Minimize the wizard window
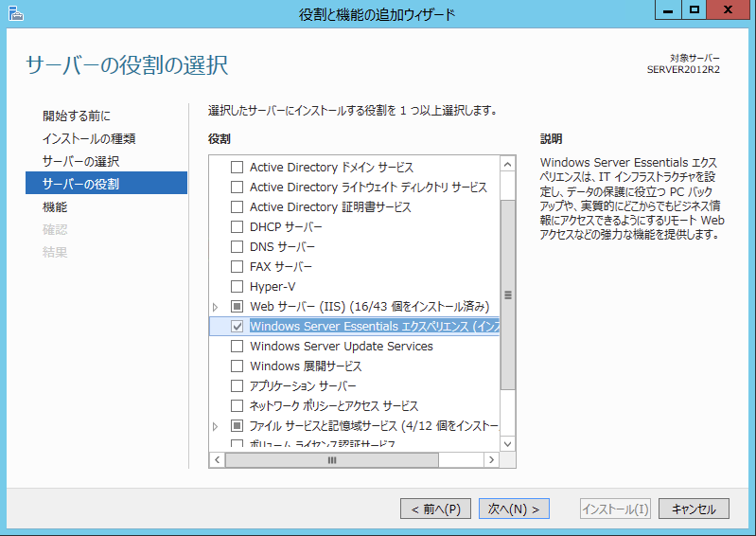Image resolution: width=756 pixels, height=536 pixels. 668,9
